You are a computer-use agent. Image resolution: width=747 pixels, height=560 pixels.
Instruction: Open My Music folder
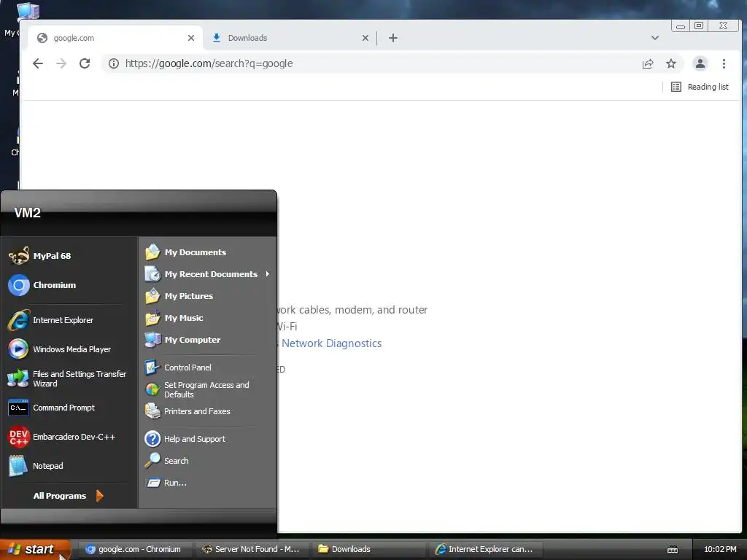[174, 318]
